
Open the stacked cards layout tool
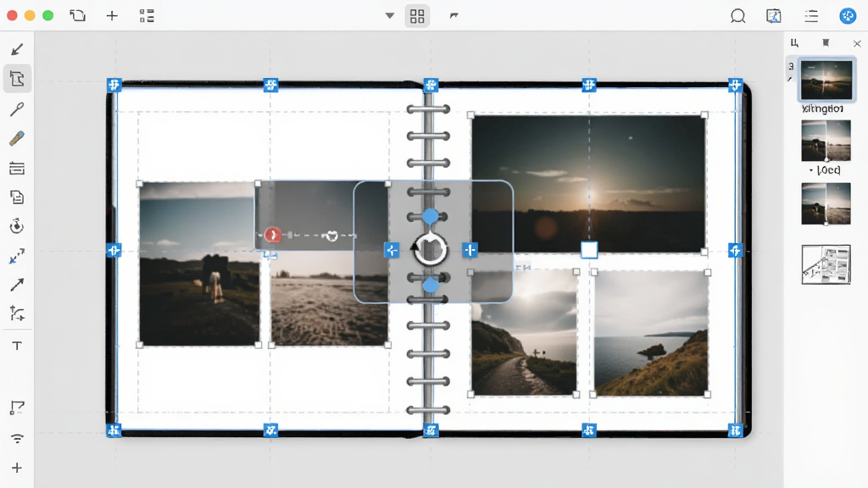pos(17,169)
